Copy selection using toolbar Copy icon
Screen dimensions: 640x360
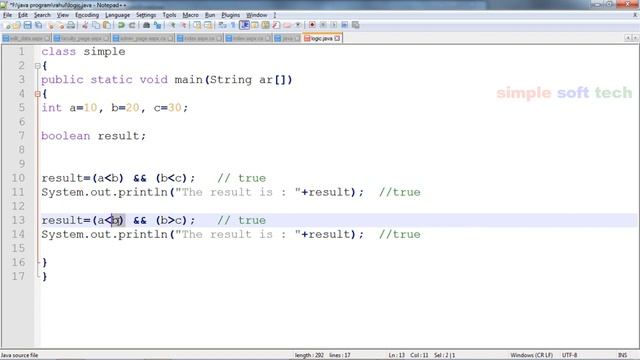pos(96,25)
